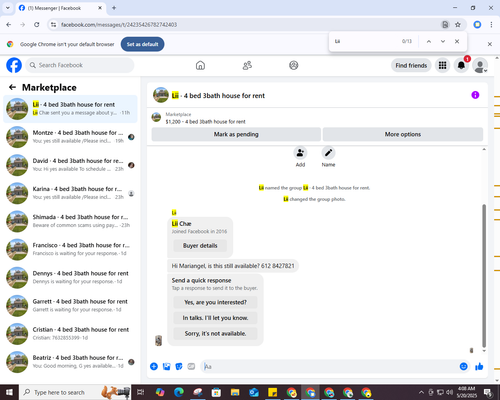The width and height of the screenshot is (500, 400).
Task: Open Chrome three-dot menu
Action: 491,25
